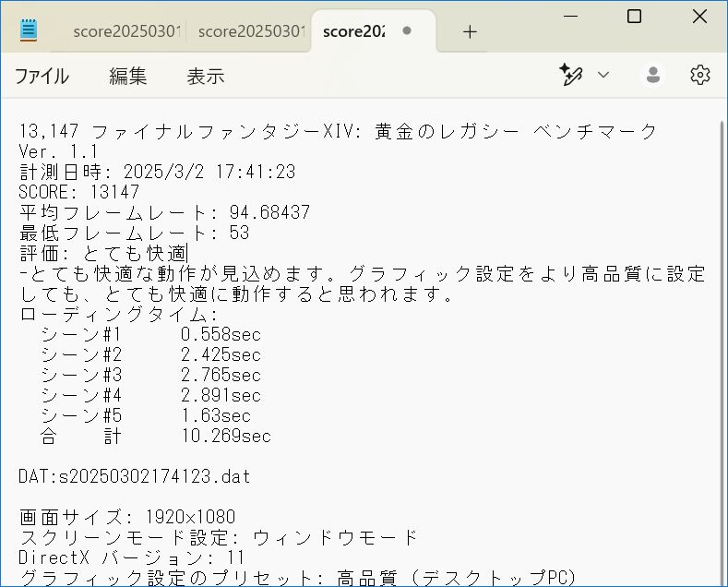Click the total '10.269sec' value
This screenshot has height=587, width=728.
click(226, 436)
